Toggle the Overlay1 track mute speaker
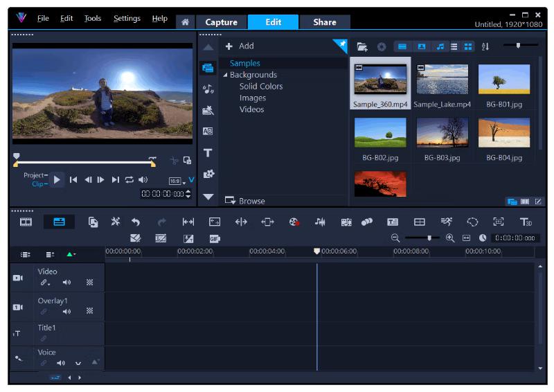The image size is (554, 392). 67,312
